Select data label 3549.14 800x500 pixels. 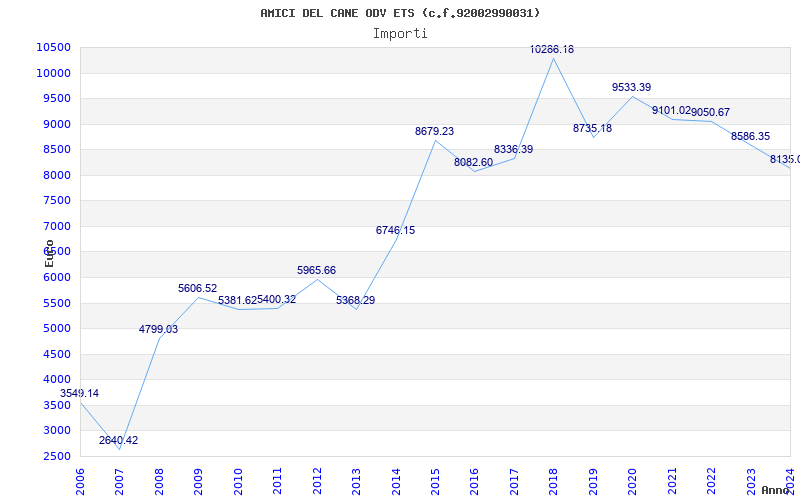click(80, 393)
